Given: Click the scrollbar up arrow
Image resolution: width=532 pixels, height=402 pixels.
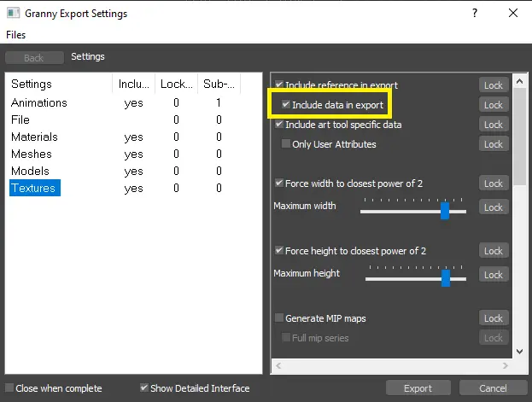Looking at the screenshot, I should (x=518, y=81).
